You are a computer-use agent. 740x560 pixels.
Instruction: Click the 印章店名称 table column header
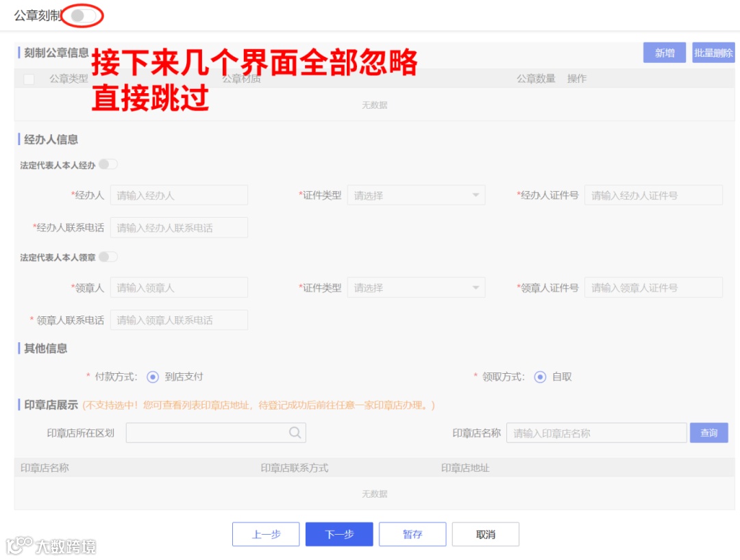[x=45, y=468]
